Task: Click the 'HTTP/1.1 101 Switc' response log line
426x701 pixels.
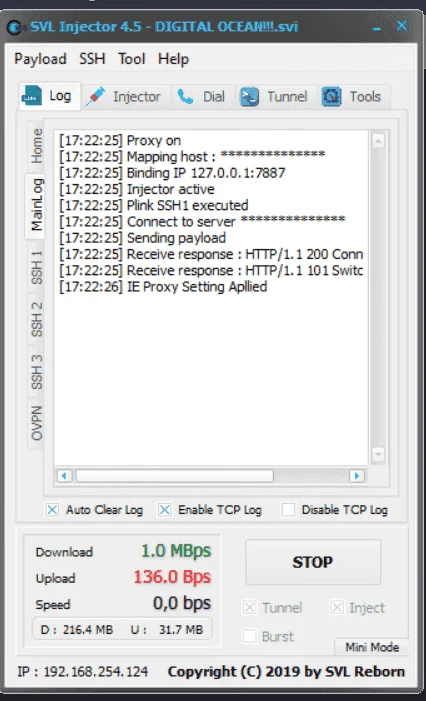Action: tap(211, 270)
